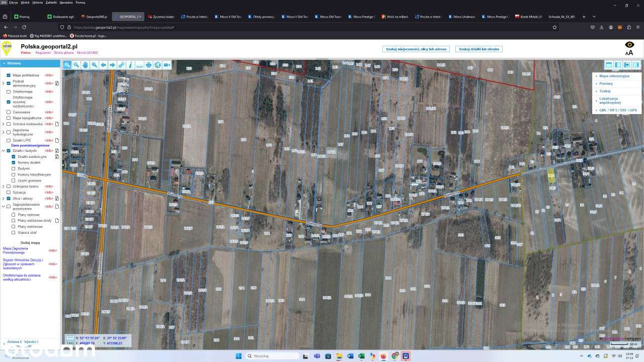This screenshot has width=644, height=362.
Task: Reload the page in browser toolbar
Action: click(x=25, y=27)
